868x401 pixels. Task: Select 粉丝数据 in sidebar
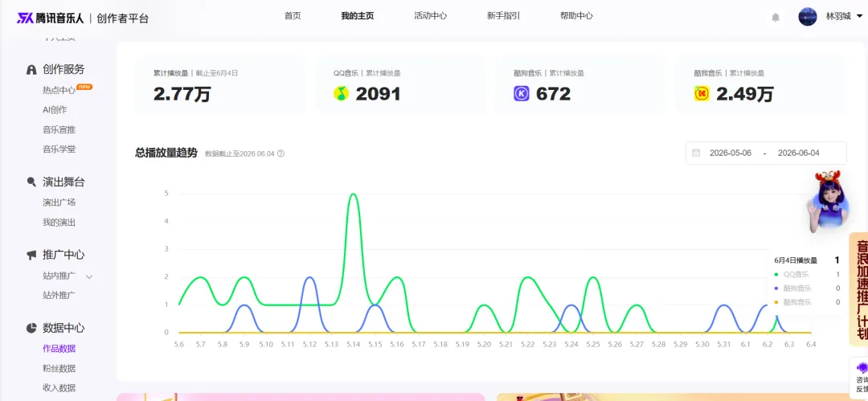(59, 368)
